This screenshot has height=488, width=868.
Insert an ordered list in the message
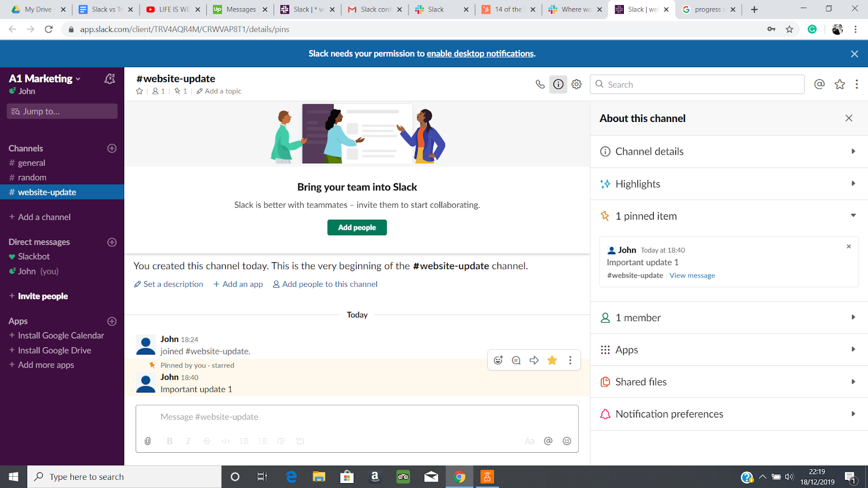tap(245, 441)
